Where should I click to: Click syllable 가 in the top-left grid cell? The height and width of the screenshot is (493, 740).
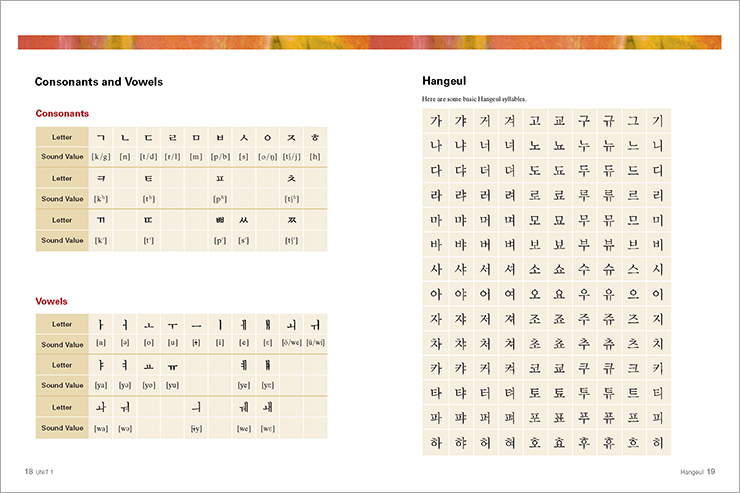coord(435,121)
